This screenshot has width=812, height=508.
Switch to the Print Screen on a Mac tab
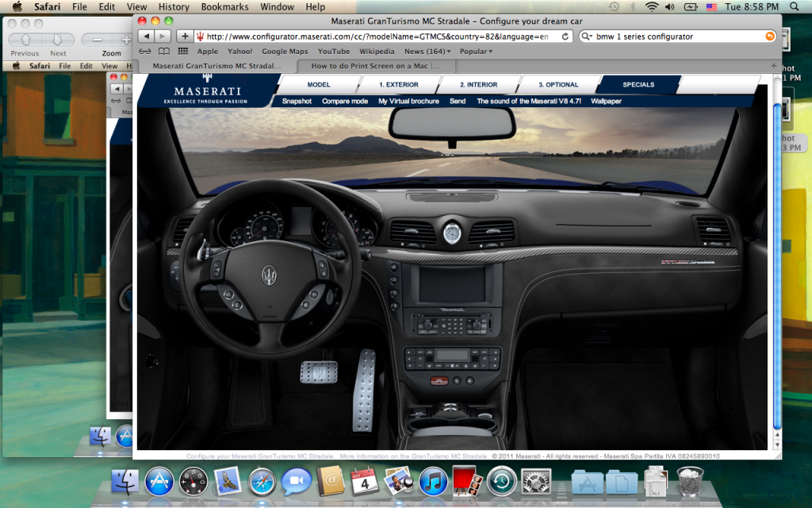click(375, 66)
